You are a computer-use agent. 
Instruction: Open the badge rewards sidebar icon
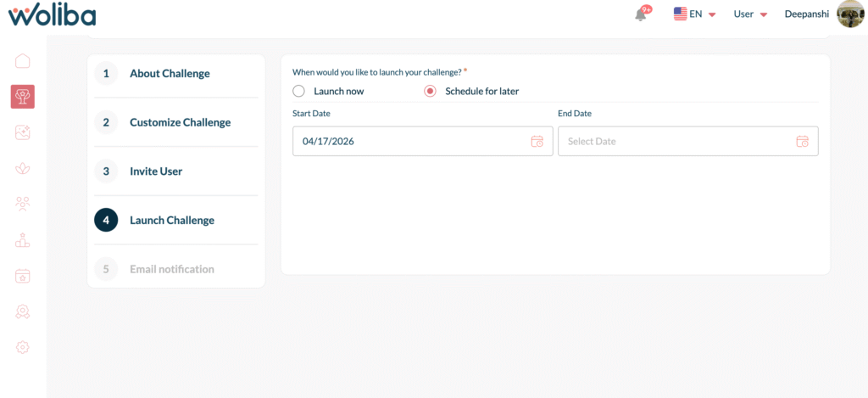pos(23,311)
